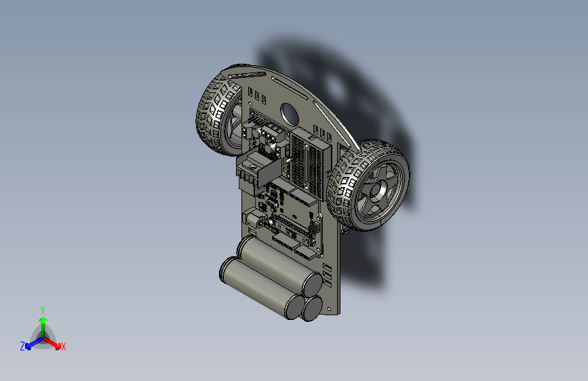
Task: Click the blue Z axis arrow of triad
Action: point(34,343)
